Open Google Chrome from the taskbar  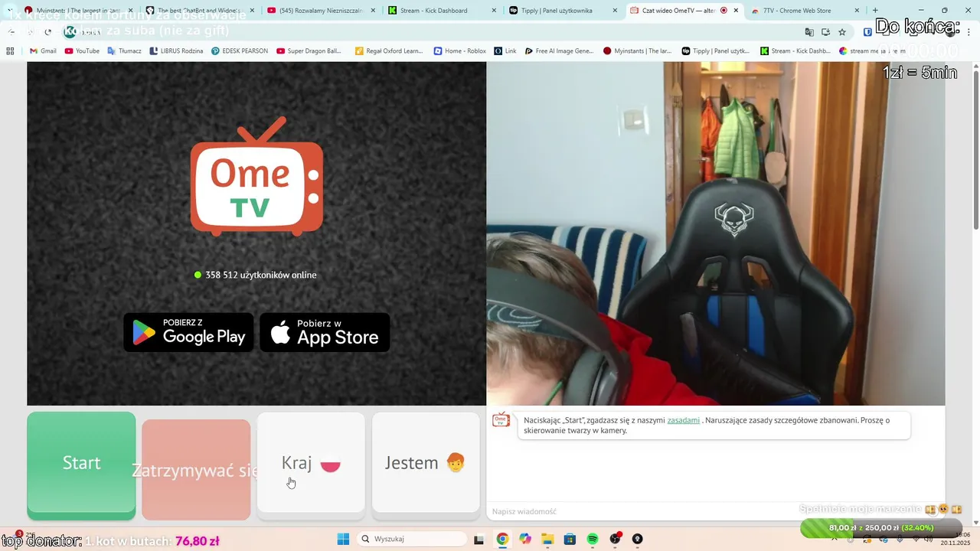pyautogui.click(x=502, y=539)
